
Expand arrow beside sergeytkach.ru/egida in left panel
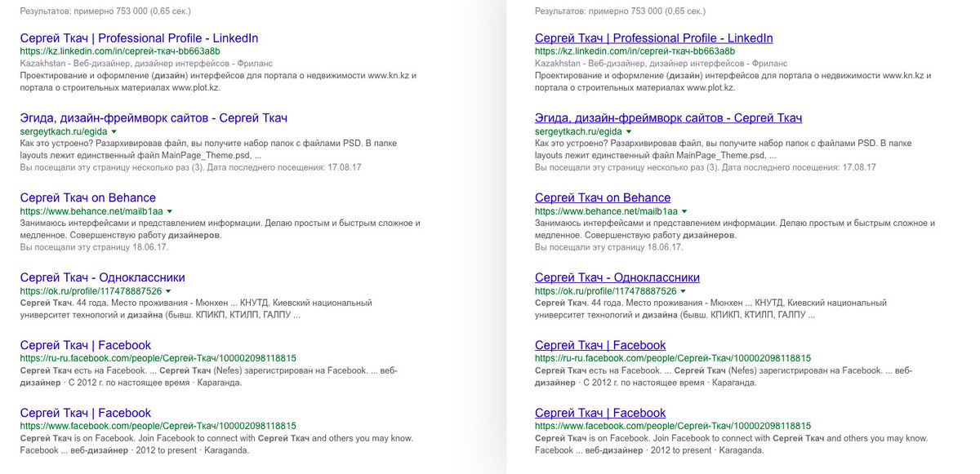point(114,131)
